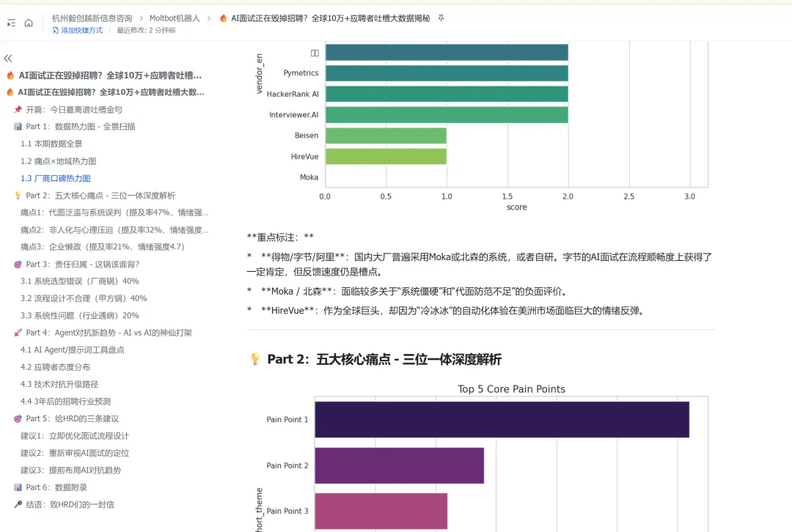Open breadcrumb 杭州毅创越新信息咨询
Viewport: 792px width, 532px height.
click(x=92, y=18)
